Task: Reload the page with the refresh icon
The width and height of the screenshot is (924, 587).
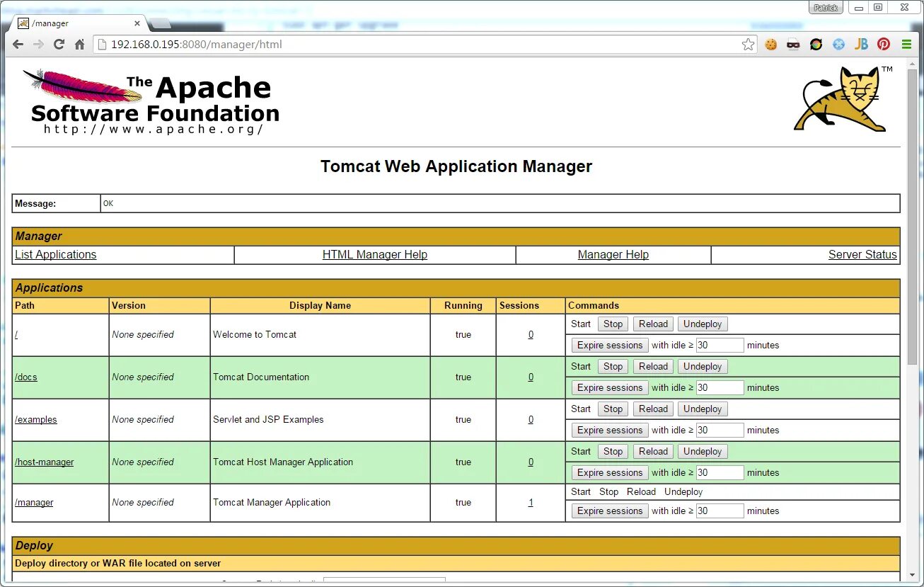Action: pyautogui.click(x=59, y=45)
